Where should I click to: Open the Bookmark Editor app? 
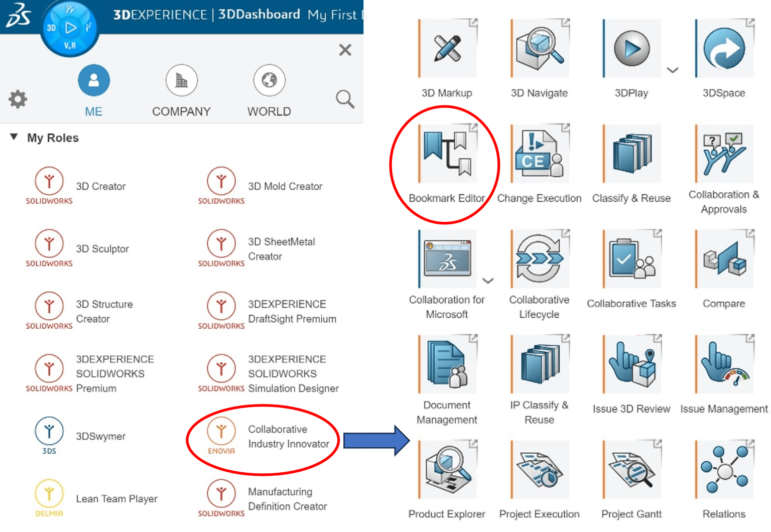[x=447, y=154]
